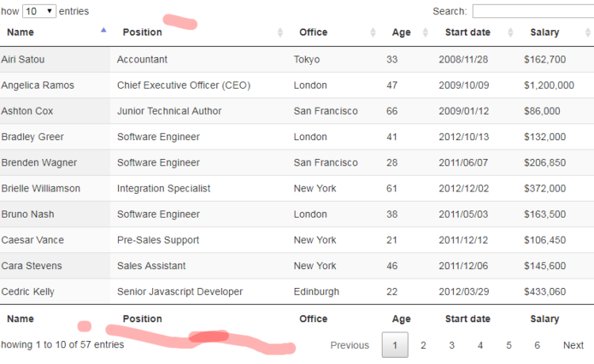594x364 pixels.
Task: Click the Junior Technical Author cell
Action: [199, 111]
